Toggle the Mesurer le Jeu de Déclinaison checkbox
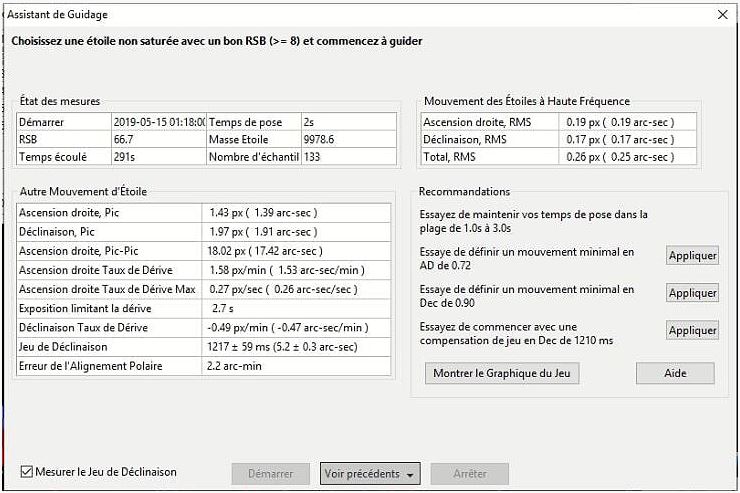 (28, 472)
